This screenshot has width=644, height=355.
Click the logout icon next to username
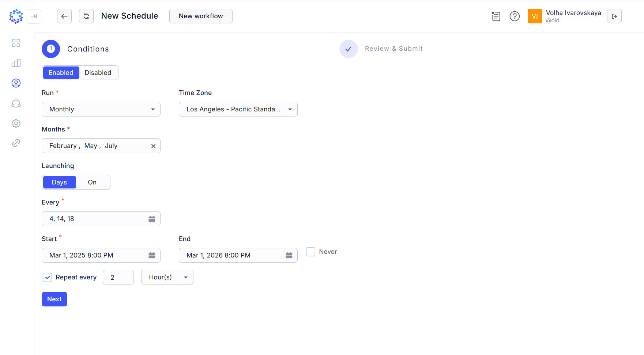coord(614,16)
